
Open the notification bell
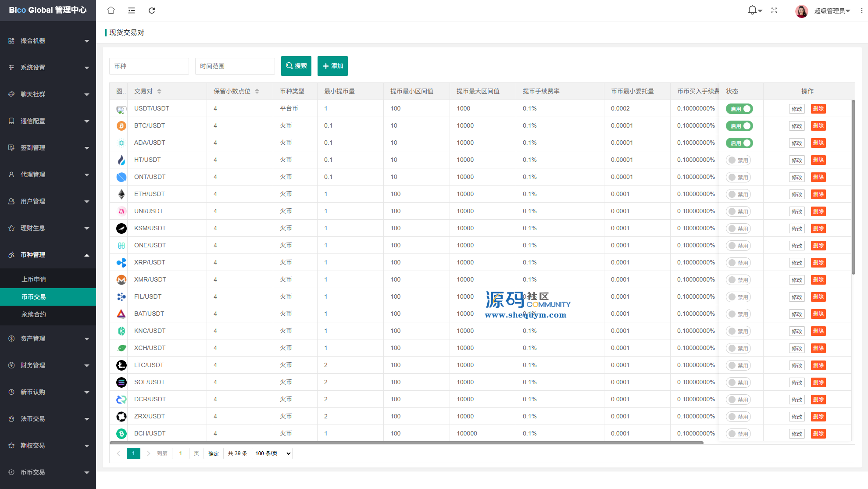pyautogui.click(x=753, y=10)
